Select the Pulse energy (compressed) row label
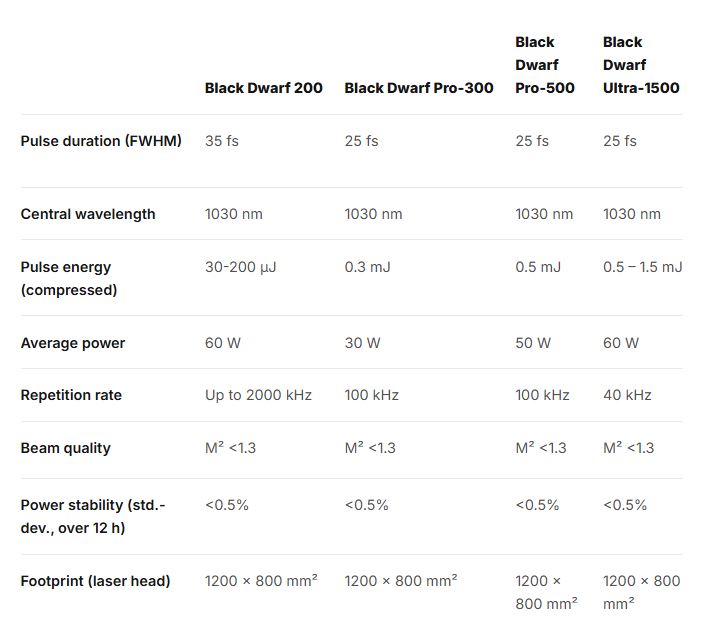710x629 pixels. pos(69,279)
